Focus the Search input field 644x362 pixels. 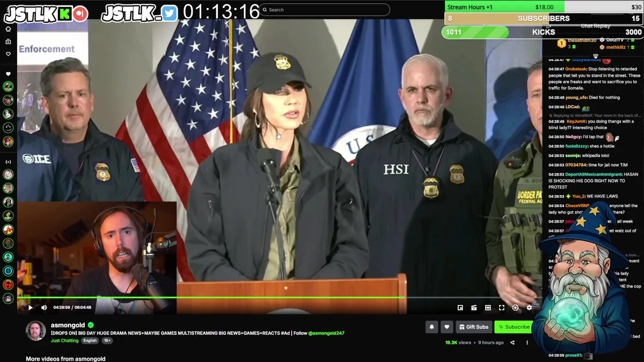pyautogui.click(x=325, y=10)
